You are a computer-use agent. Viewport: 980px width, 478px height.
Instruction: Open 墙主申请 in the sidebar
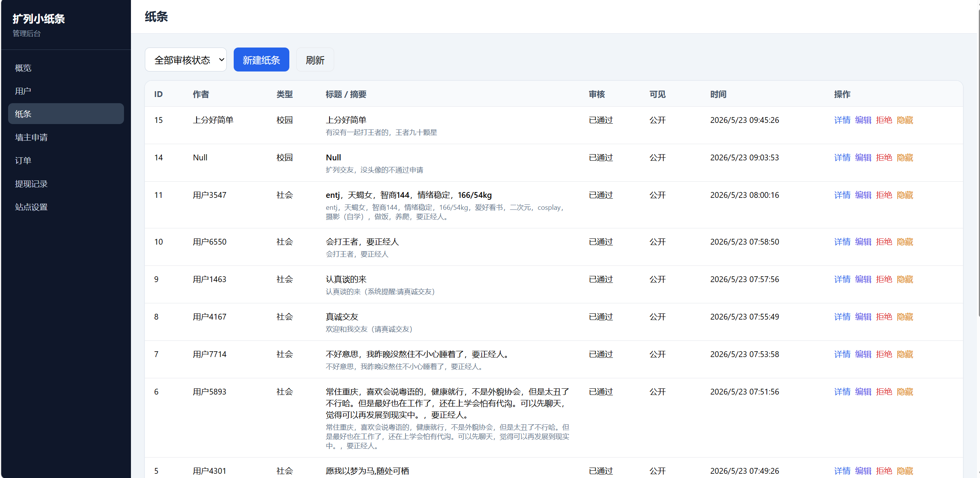66,137
